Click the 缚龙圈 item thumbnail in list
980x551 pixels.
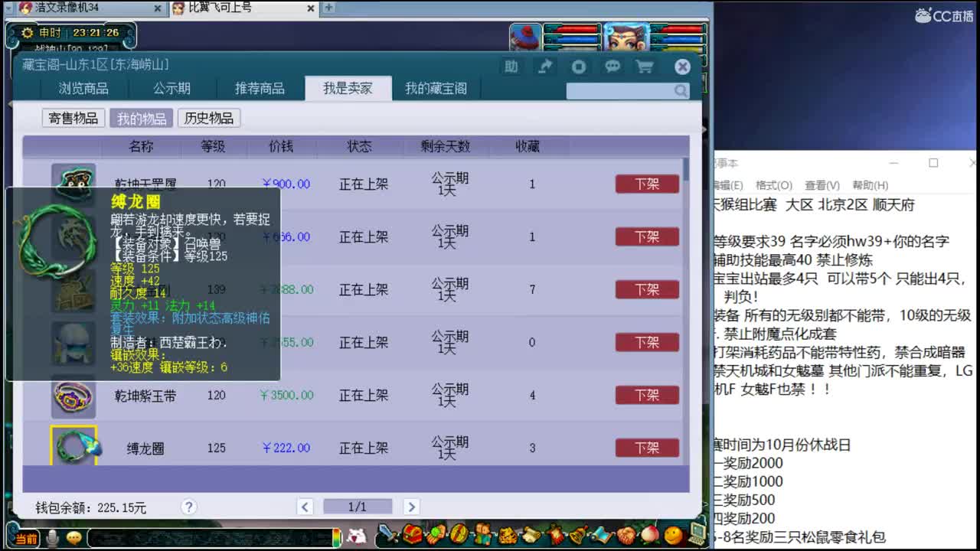coord(73,446)
